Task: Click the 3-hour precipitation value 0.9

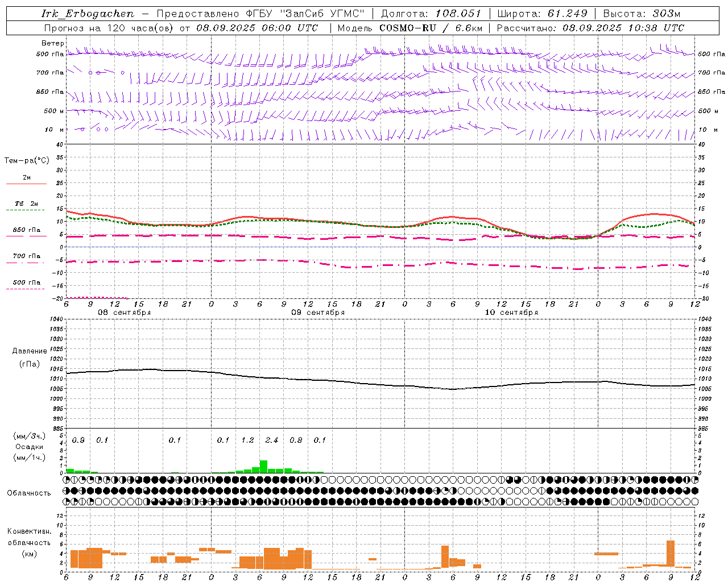Action: point(78,440)
